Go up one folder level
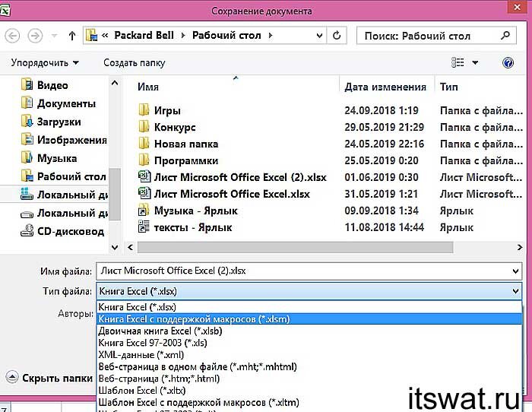This screenshot has height=412, width=532. pos(72,36)
